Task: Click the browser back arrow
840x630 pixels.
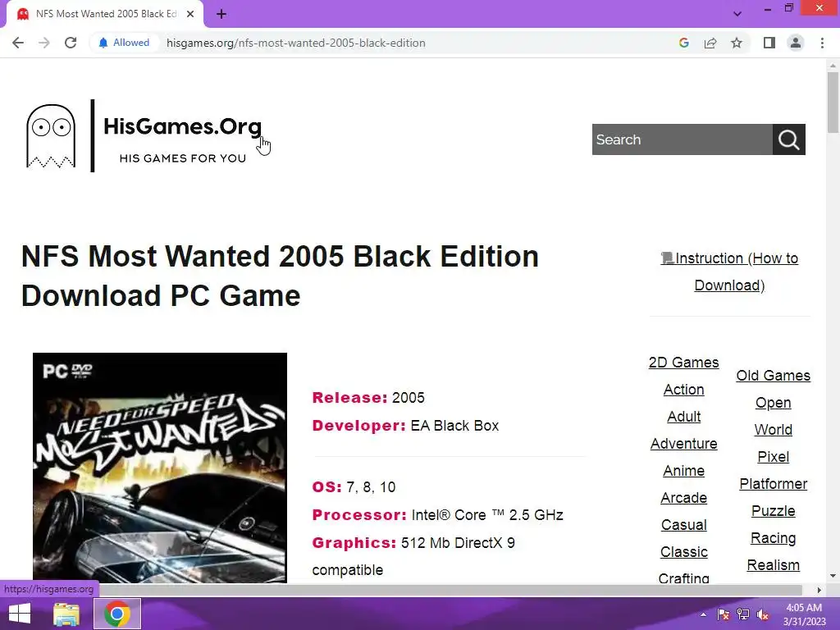Action: (x=18, y=43)
